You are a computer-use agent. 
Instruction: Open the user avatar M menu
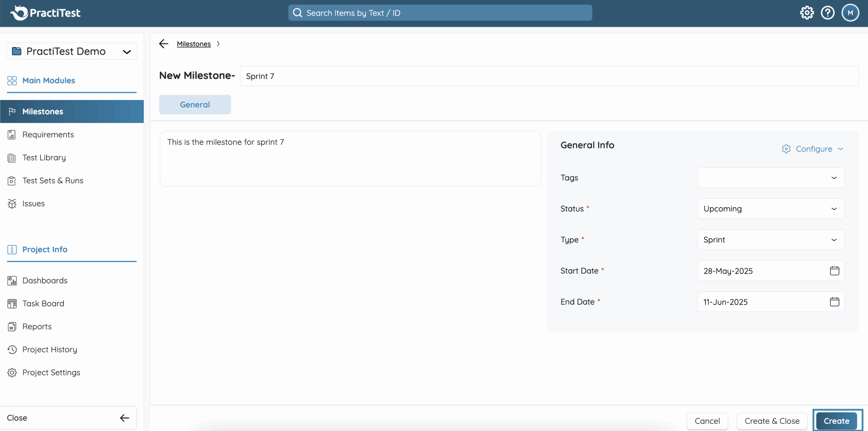click(x=850, y=13)
